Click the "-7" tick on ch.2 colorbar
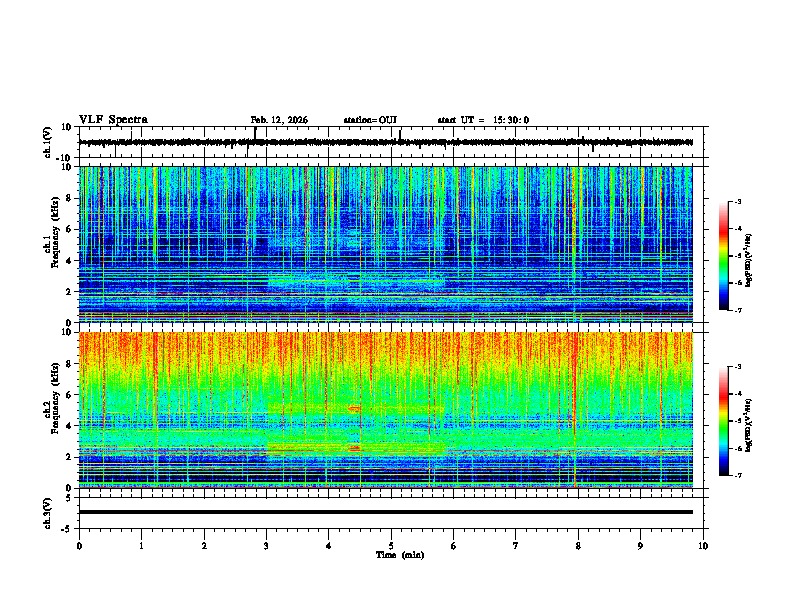 point(738,475)
